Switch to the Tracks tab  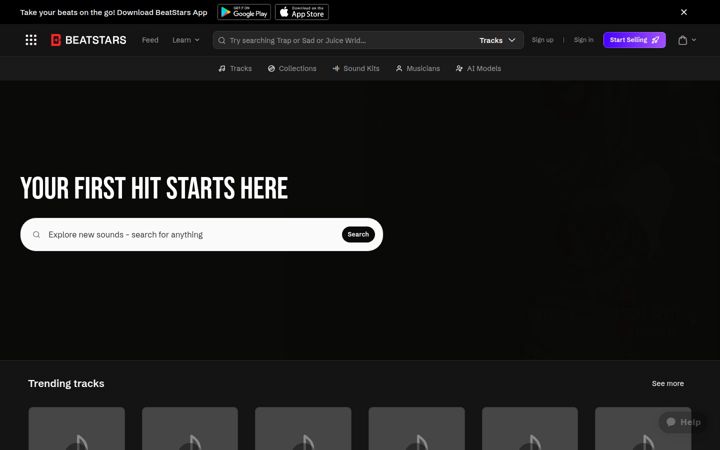(235, 68)
